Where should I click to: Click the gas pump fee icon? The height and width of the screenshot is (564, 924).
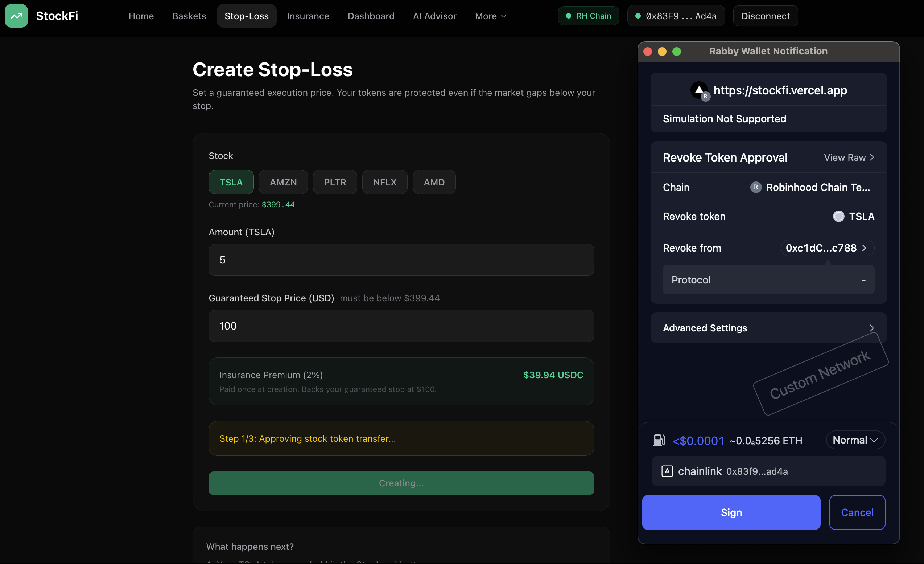pyautogui.click(x=659, y=440)
